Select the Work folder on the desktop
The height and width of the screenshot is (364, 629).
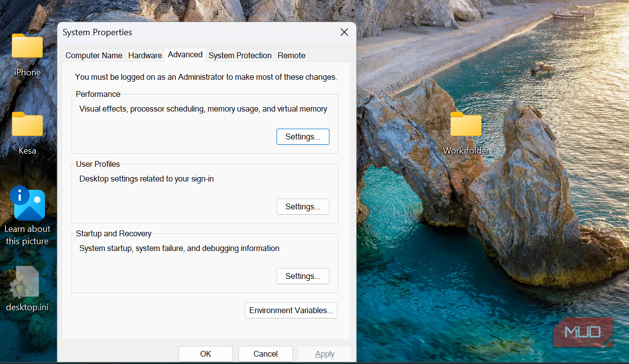tap(466, 124)
